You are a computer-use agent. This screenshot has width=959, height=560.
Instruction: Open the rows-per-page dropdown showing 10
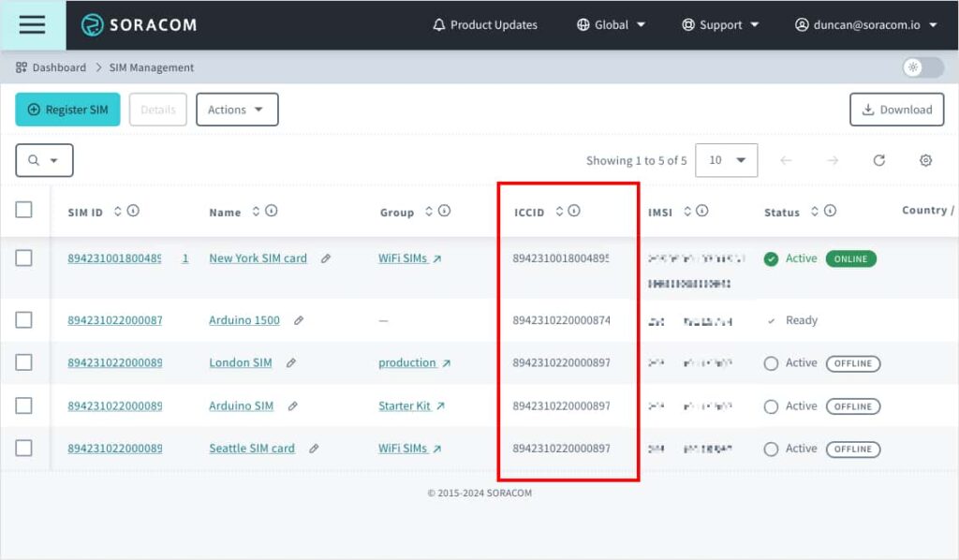click(x=727, y=160)
